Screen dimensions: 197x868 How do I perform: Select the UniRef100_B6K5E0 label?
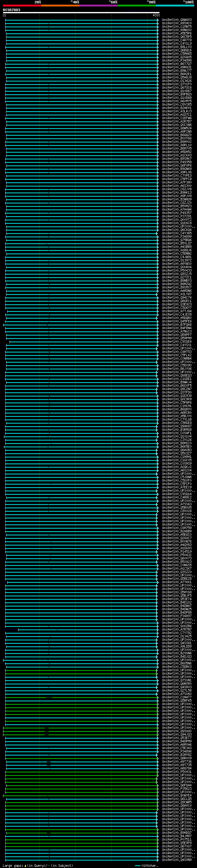(x=177, y=446)
